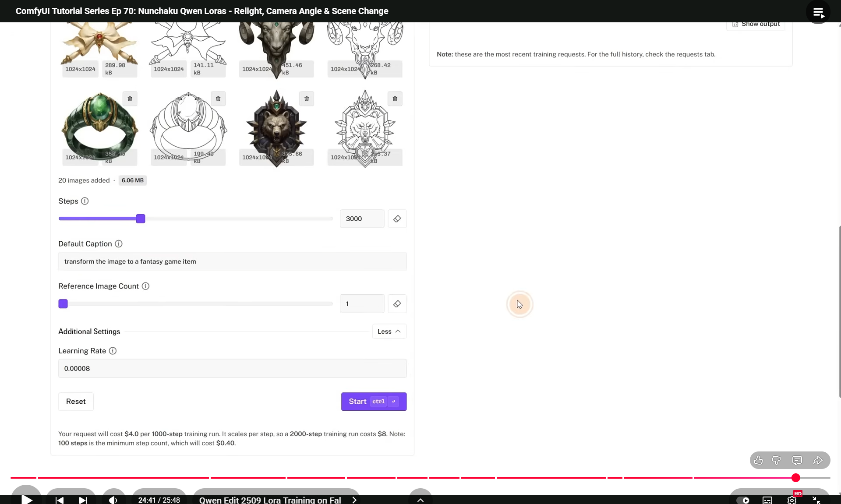The height and width of the screenshot is (504, 841).
Task: Like the video with thumbs up
Action: coord(759,460)
